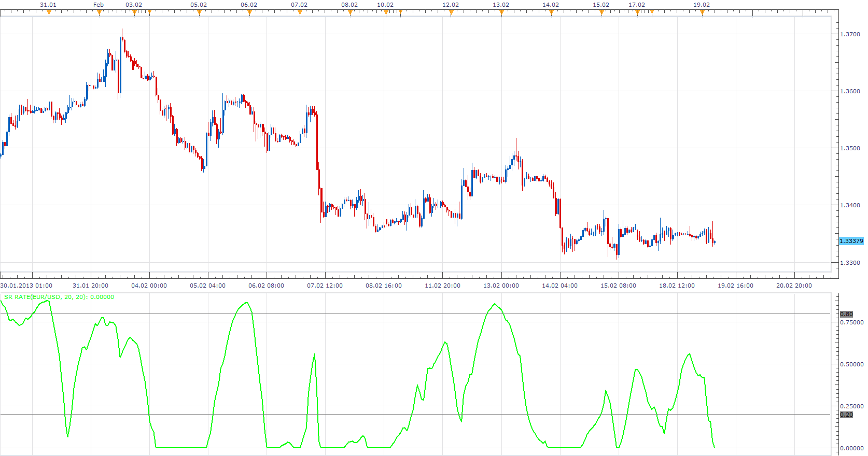Click the orange marker under Feb

coord(99,13)
